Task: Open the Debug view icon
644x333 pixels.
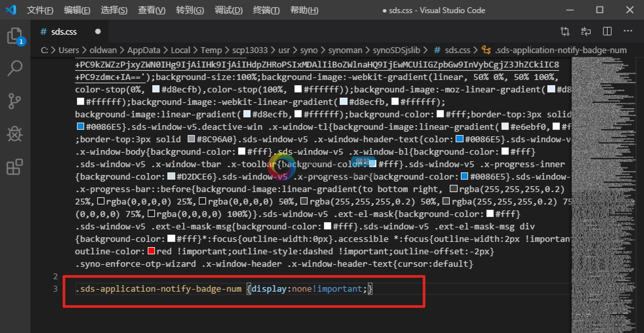Action: (14, 134)
